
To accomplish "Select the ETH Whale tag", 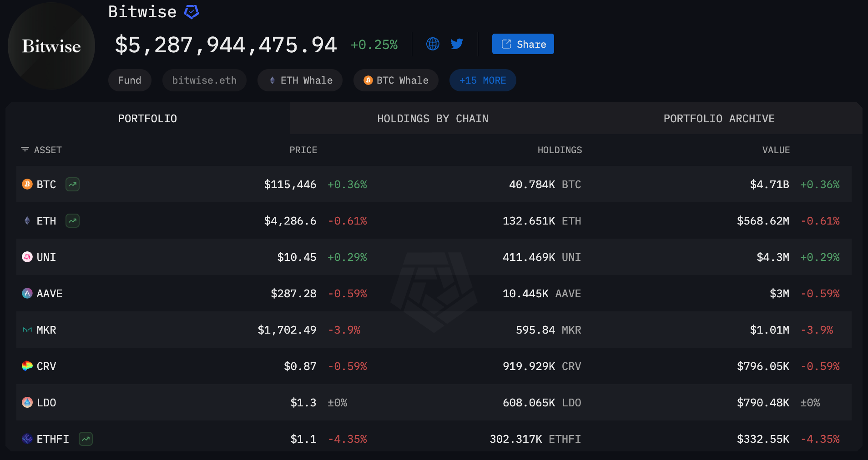I will click(300, 80).
